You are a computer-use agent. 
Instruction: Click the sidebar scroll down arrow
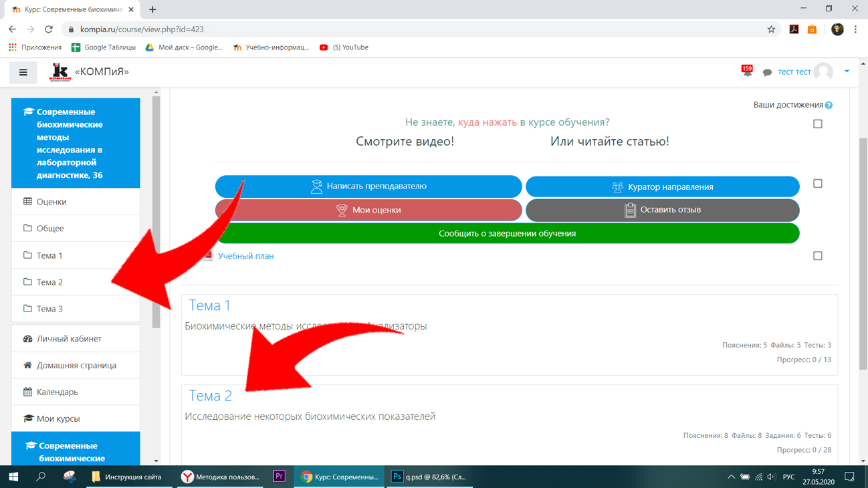click(156, 461)
